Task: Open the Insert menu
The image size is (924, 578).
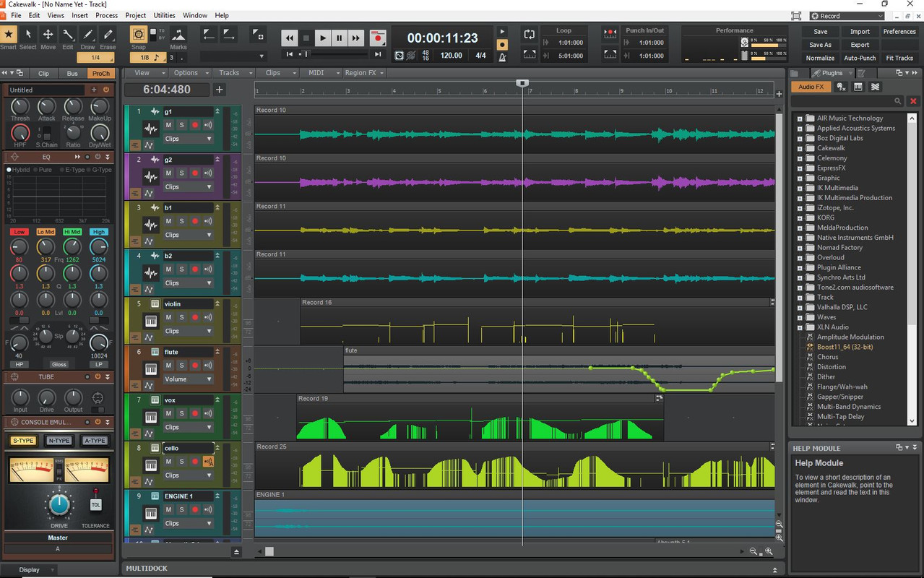Action: [x=80, y=15]
